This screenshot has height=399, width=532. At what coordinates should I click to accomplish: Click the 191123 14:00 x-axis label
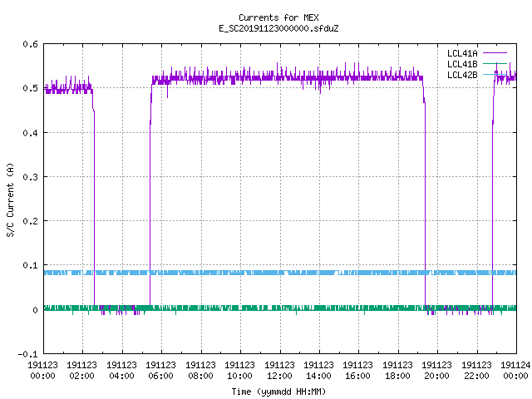coord(318,371)
